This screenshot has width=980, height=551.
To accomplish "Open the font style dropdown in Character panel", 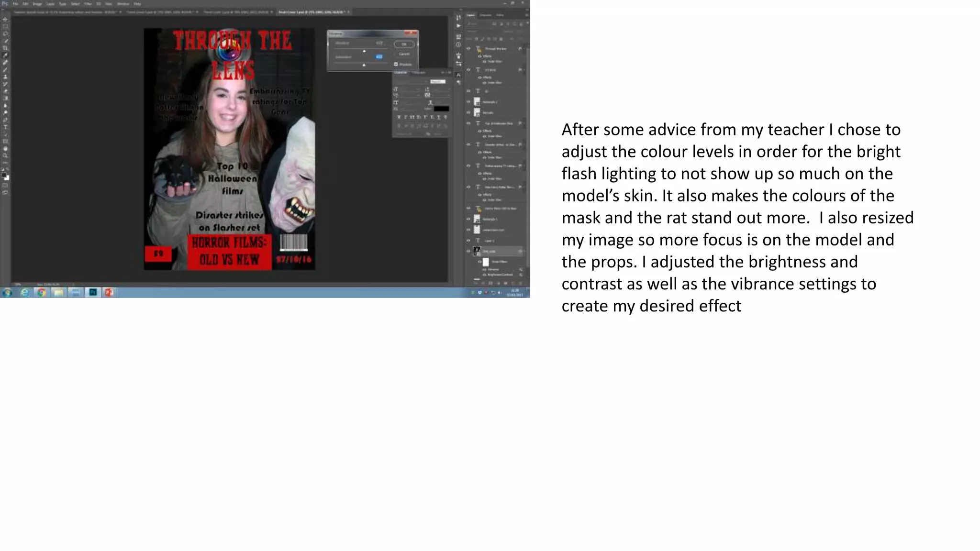I will 437,81.
